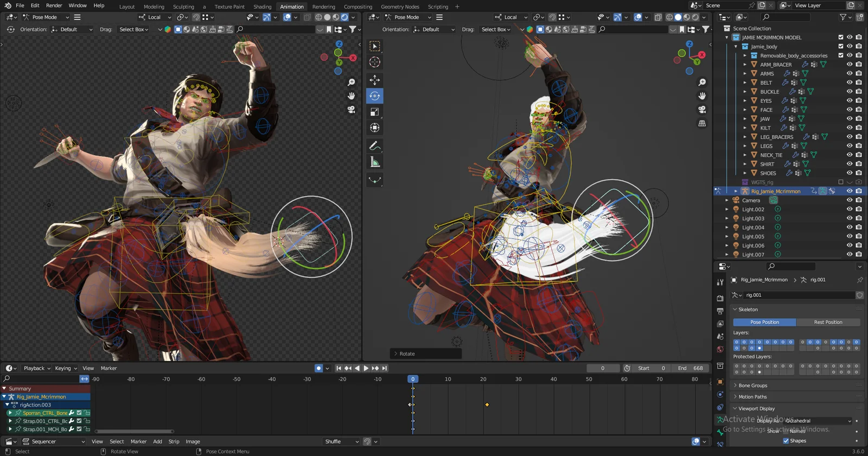Click the End frame field showing 668
This screenshot has height=456, width=868.
[x=690, y=368]
